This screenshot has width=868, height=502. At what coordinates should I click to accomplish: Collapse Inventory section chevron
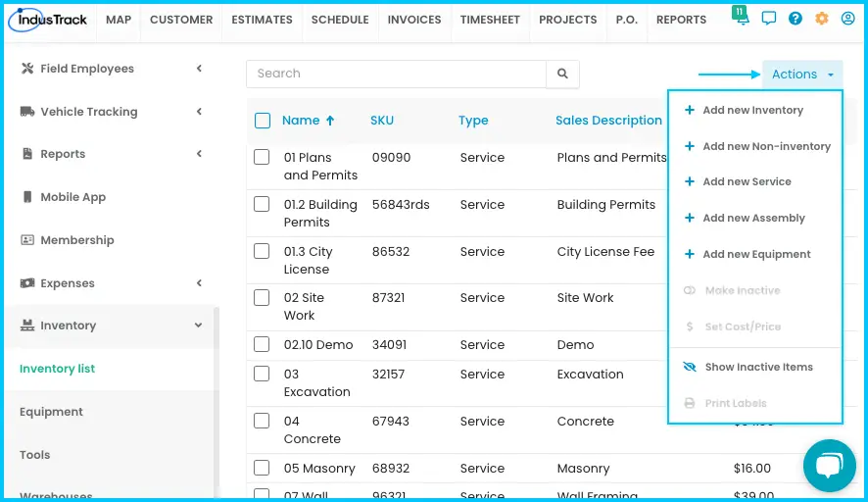pyautogui.click(x=198, y=326)
